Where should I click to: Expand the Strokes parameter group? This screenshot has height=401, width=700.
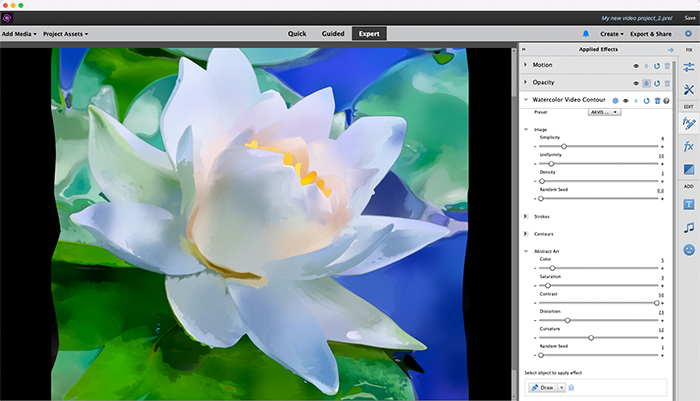point(526,216)
